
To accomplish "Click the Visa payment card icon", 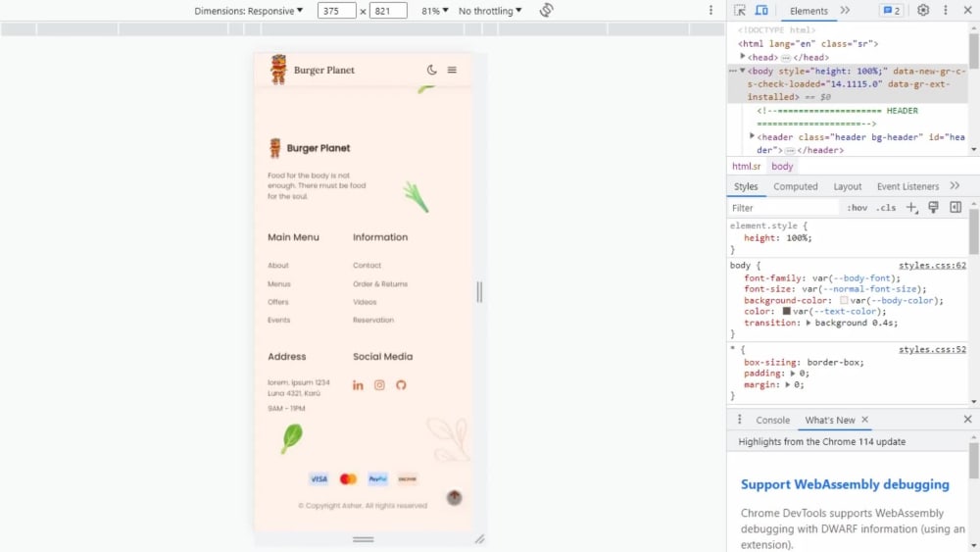I will point(318,478).
